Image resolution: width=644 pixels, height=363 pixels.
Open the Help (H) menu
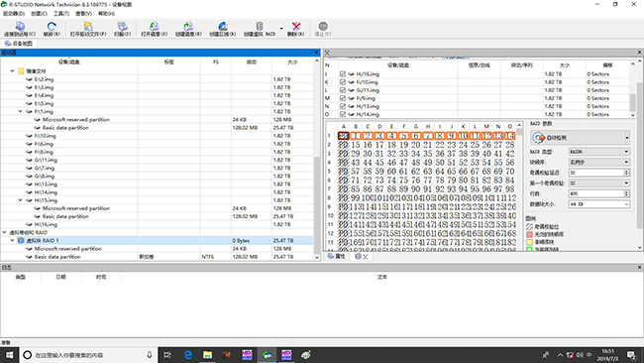point(106,14)
